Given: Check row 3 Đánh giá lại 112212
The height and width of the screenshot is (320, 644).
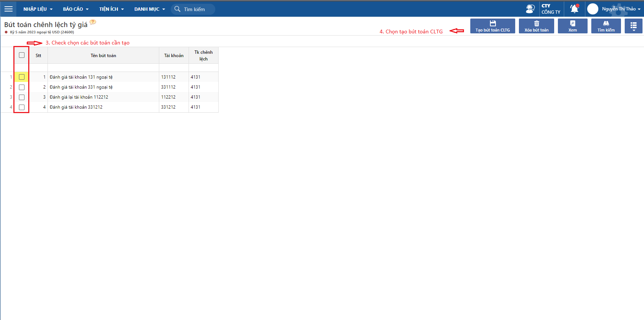Looking at the screenshot, I should click(x=22, y=97).
